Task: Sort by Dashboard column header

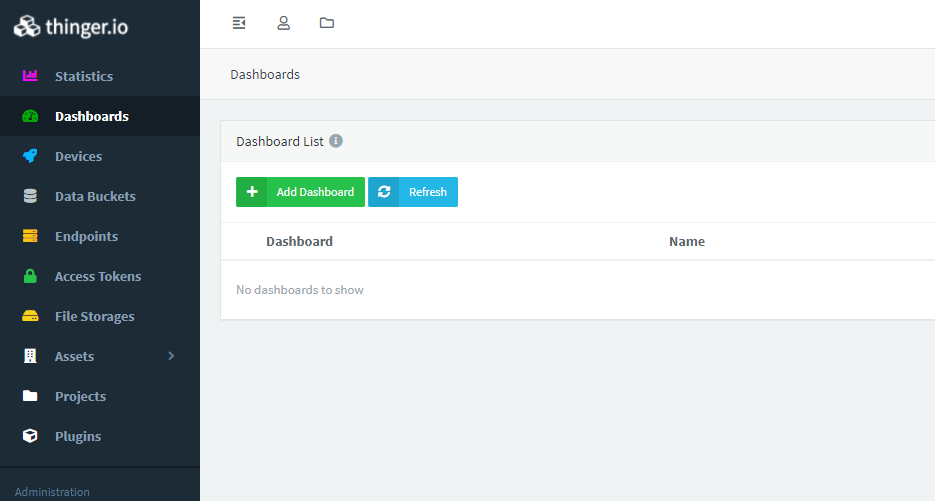Action: (299, 241)
